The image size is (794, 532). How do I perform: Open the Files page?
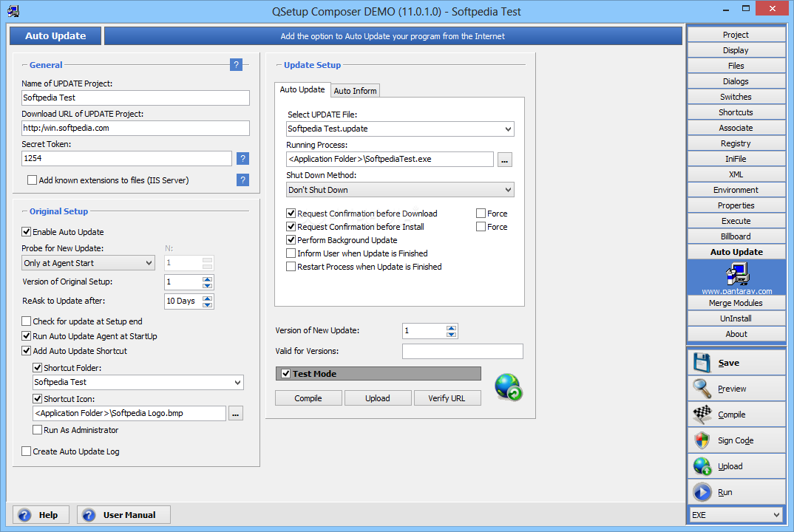tap(736, 66)
